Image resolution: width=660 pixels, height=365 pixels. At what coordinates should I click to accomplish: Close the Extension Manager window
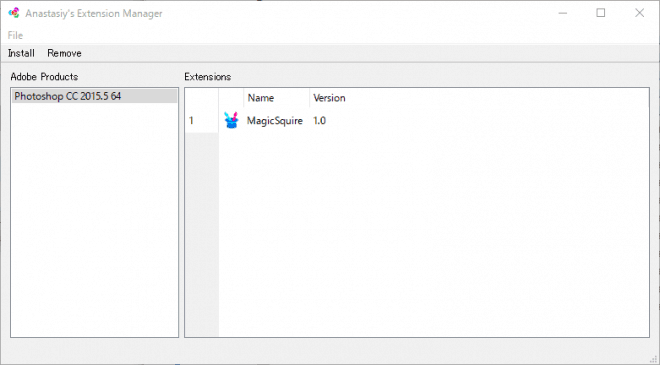[639, 13]
